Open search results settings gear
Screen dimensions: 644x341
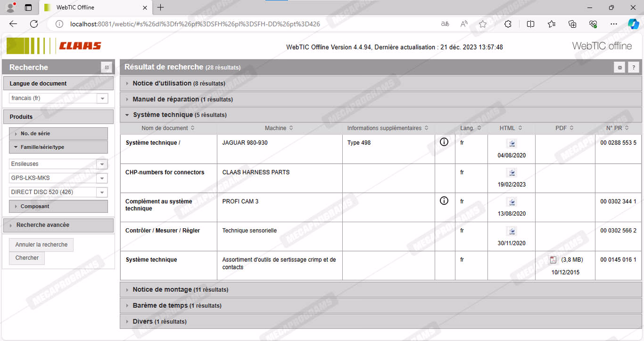point(619,67)
